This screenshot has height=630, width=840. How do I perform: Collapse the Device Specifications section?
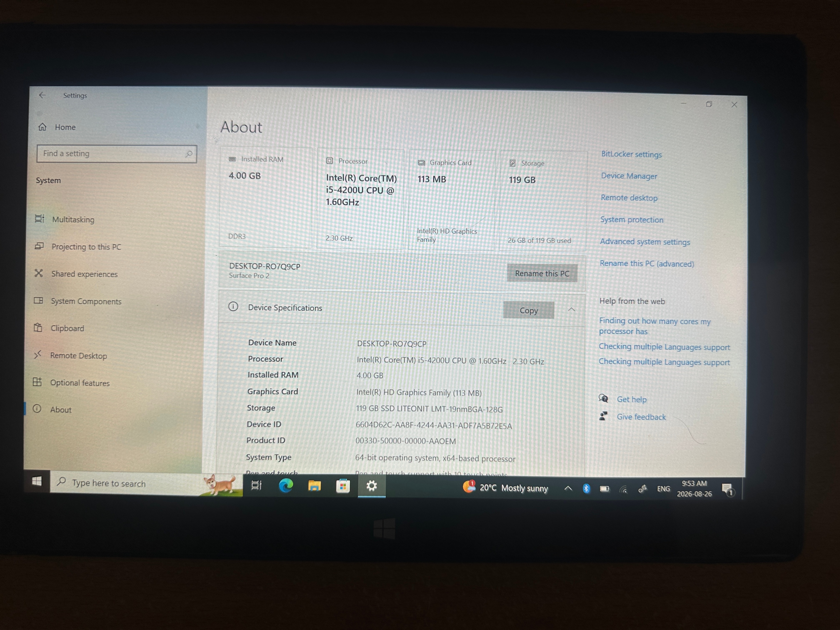tap(571, 310)
